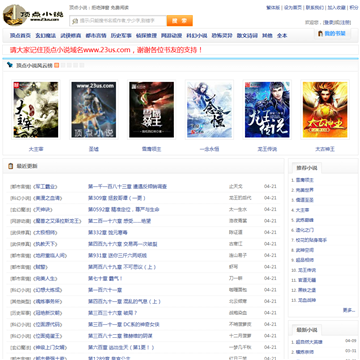Open 校花的贴身高手 in the recommended list
This screenshot has width=360, height=360.
point(311,240)
